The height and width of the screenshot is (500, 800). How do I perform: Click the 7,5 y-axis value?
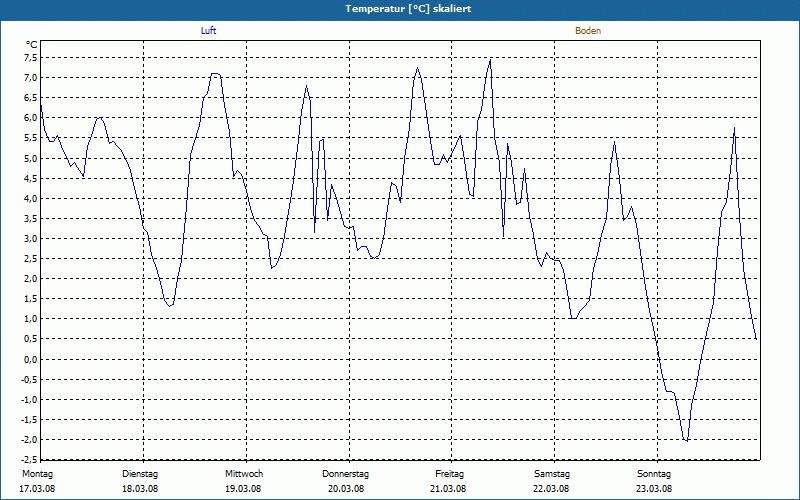pos(31,58)
